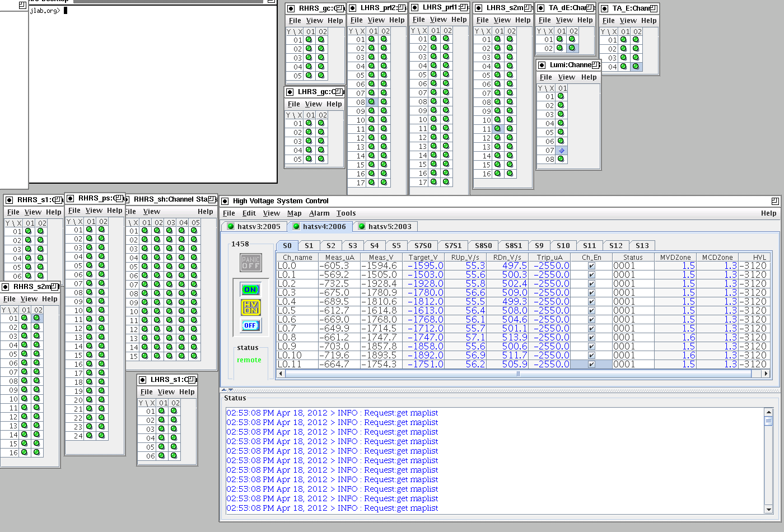Click LHRS_prl1 indicator at row 12 column 02
The image size is (784, 532).
click(446, 137)
